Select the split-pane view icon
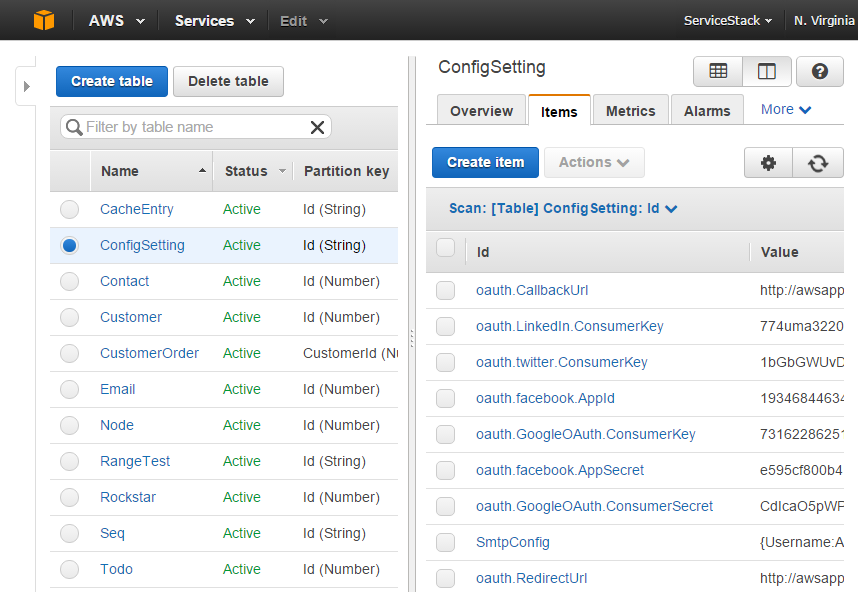This screenshot has height=592, width=858. coord(767,71)
